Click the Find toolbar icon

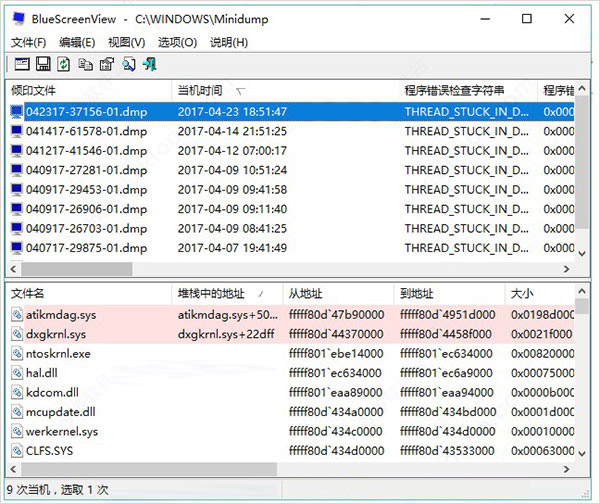pyautogui.click(x=129, y=64)
